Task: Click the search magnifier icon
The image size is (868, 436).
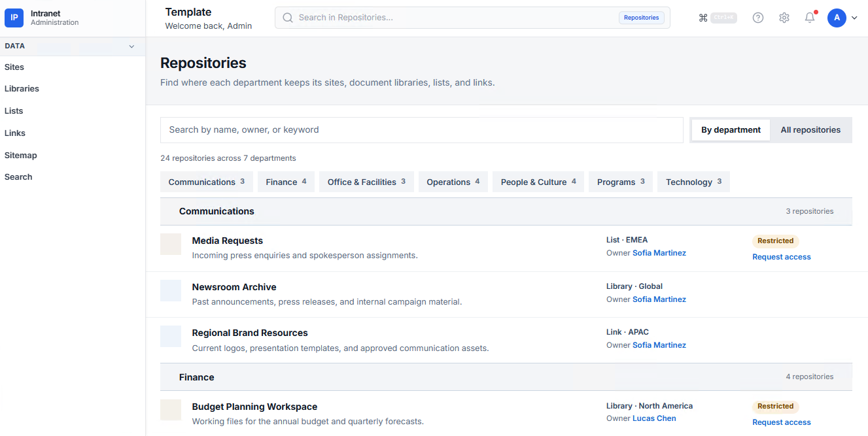Action: (287, 18)
